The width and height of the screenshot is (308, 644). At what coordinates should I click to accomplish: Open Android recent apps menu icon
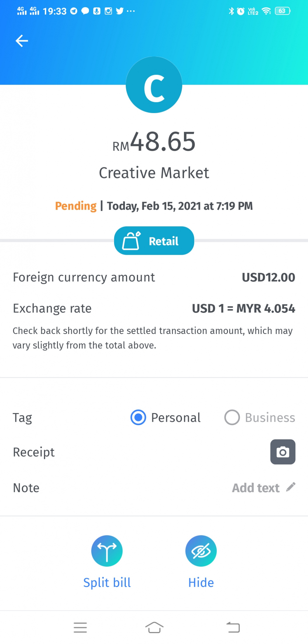80,627
